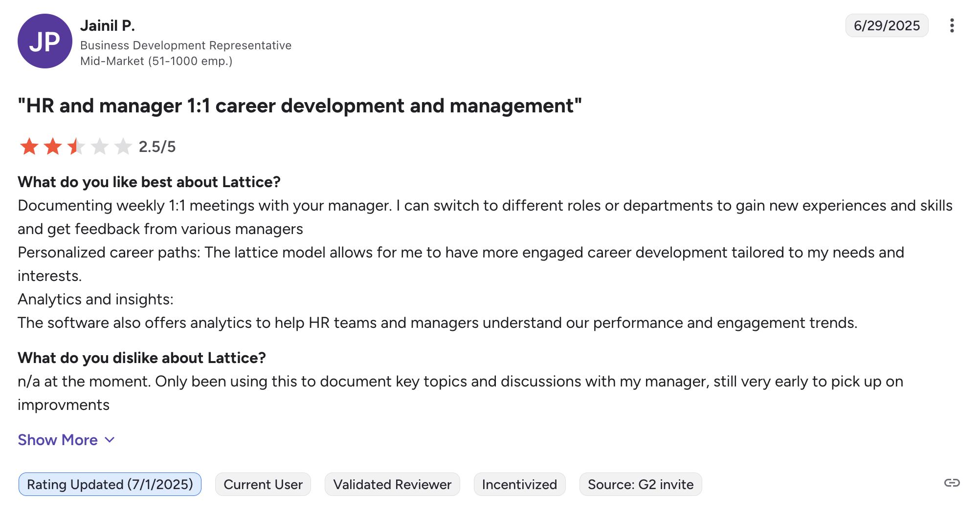Viewport: 980px width, 514px height.
Task: Click the second filled rating star
Action: 53,147
